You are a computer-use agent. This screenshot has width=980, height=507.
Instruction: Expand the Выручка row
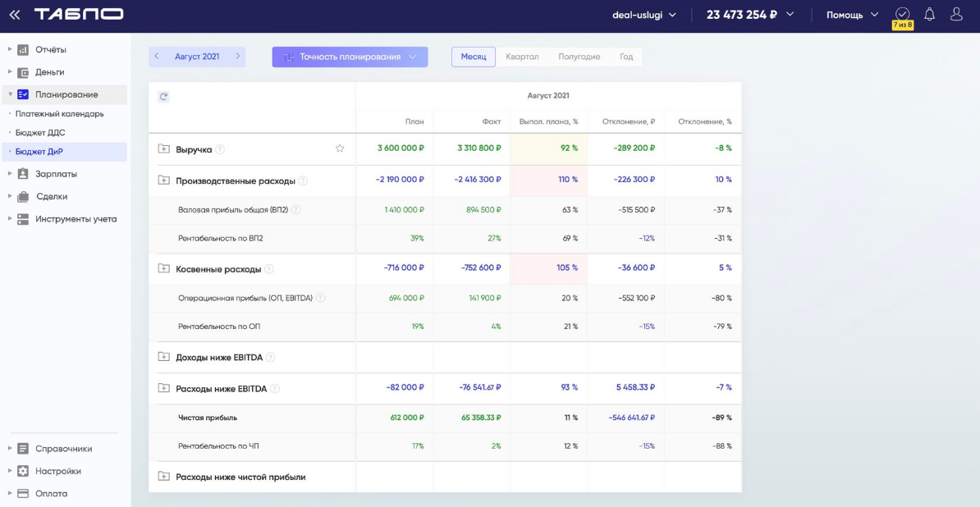[x=163, y=149]
